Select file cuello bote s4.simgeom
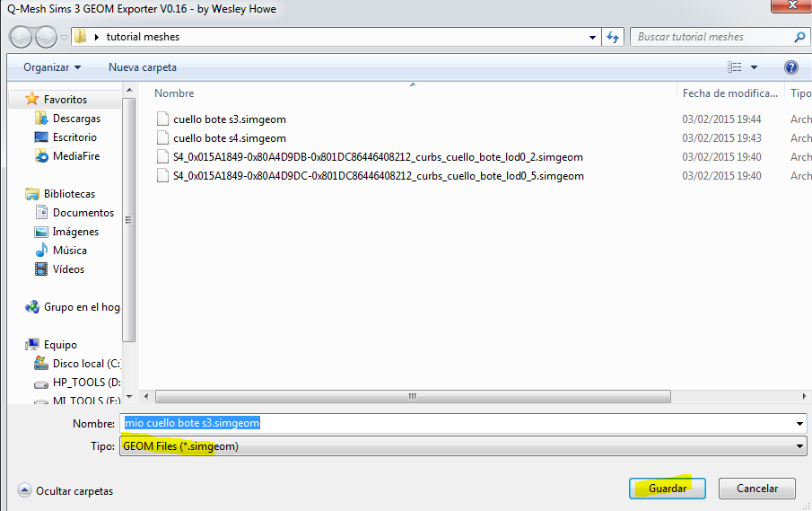Image resolution: width=812 pixels, height=511 pixels. point(229,138)
